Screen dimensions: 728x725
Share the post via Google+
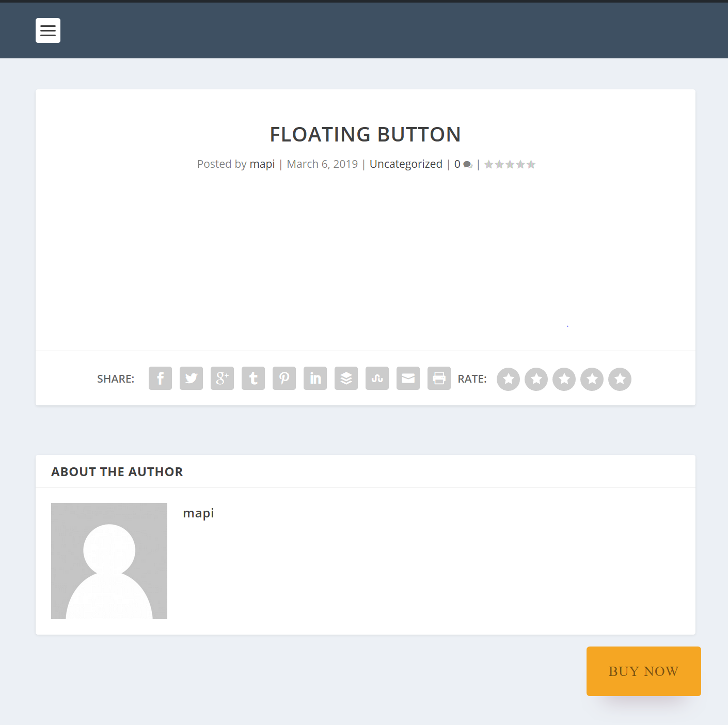222,378
